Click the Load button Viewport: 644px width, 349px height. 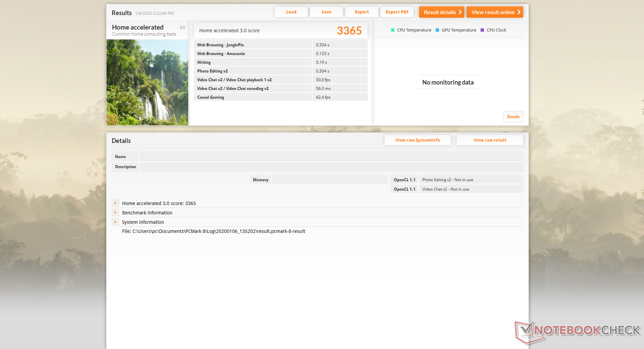pyautogui.click(x=291, y=12)
